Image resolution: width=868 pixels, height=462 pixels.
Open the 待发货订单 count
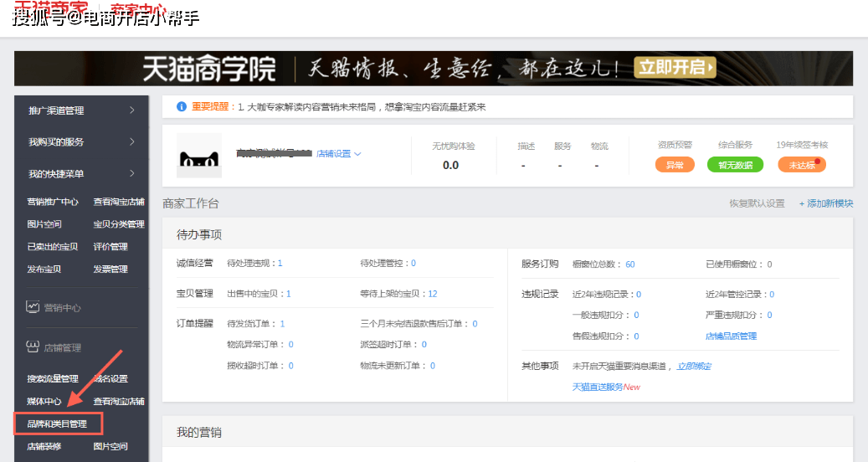[282, 324]
